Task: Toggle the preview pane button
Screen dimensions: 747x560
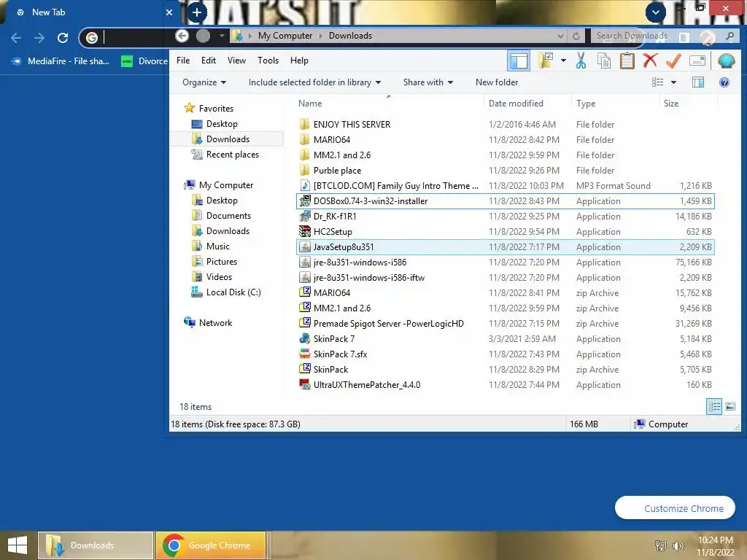Action: [x=698, y=82]
